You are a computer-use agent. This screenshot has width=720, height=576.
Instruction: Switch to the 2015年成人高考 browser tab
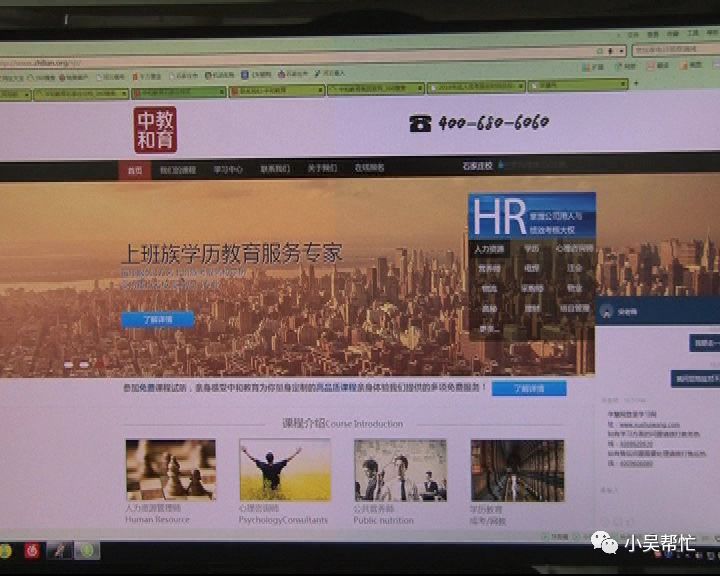(476, 86)
